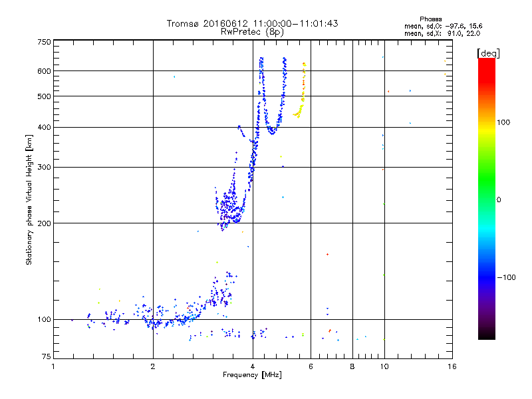Click x-axis tick label "6"

(x=311, y=366)
